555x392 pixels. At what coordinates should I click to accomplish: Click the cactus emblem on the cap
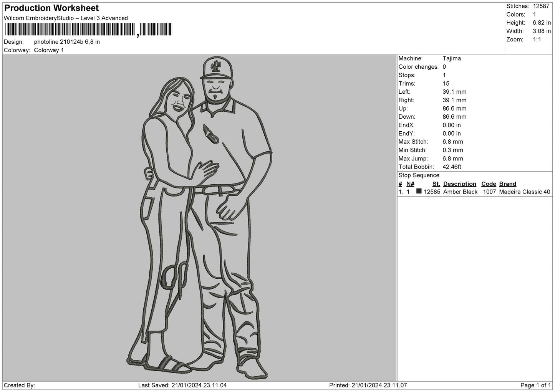(x=217, y=67)
